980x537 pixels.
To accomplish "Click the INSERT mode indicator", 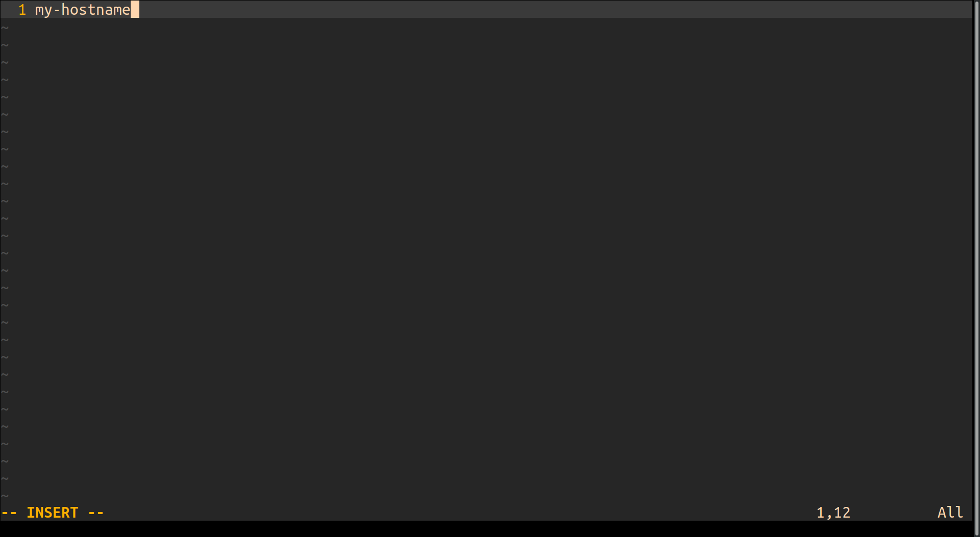I will coord(53,513).
